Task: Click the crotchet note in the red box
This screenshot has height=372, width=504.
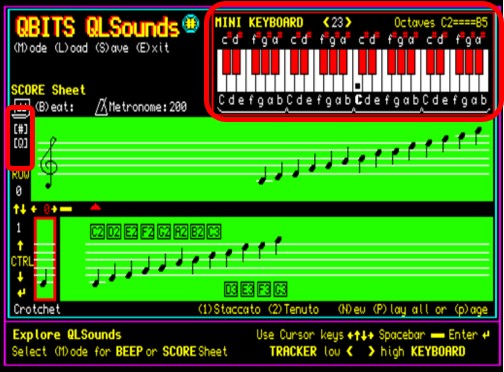Action: click(44, 278)
